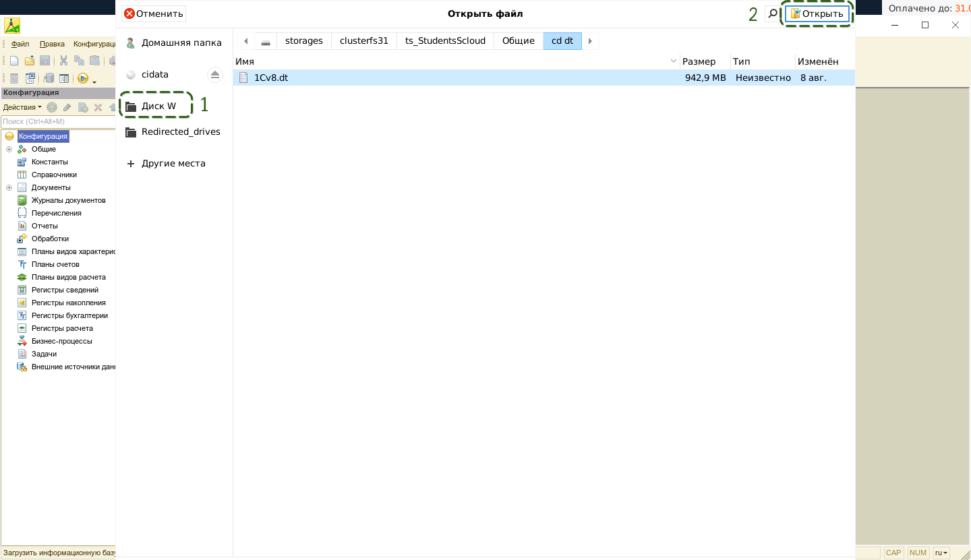Open the ru language dropdown in the status bar
This screenshot has width=971, height=560.
pos(941,553)
